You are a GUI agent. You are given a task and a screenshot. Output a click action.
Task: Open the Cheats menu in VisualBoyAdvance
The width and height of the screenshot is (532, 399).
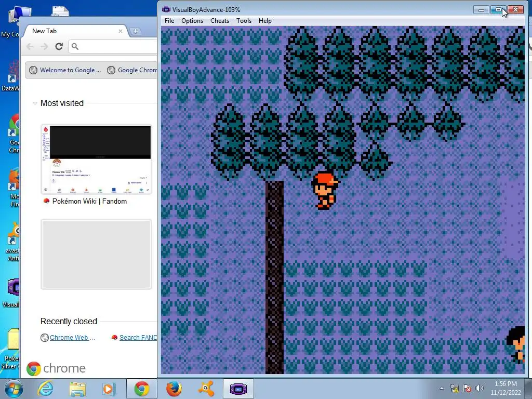(x=220, y=21)
